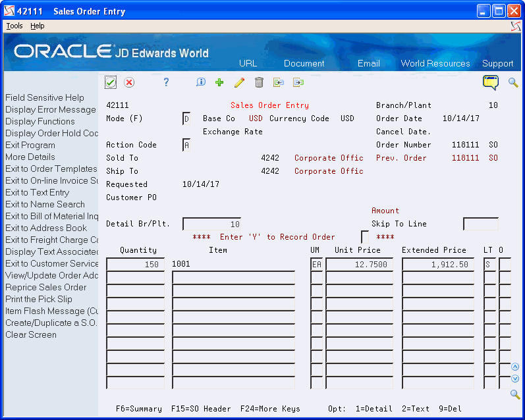Image resolution: width=525 pixels, height=420 pixels.
Task: Click F6=Summary function key text
Action: point(139,409)
